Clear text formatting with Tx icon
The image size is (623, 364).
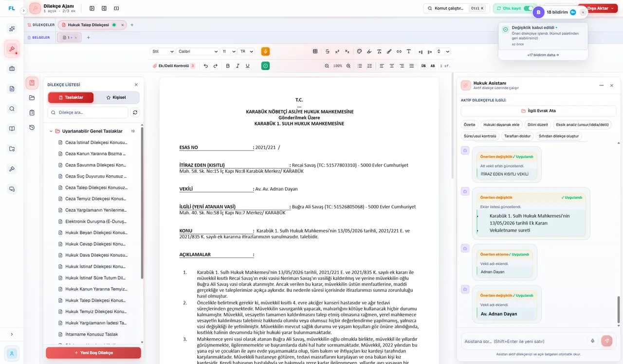coord(379,51)
